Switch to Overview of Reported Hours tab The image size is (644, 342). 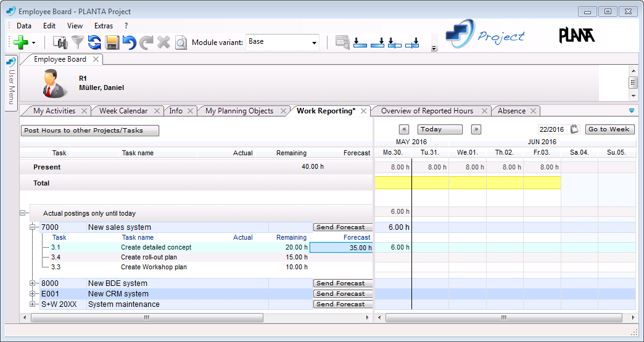427,111
